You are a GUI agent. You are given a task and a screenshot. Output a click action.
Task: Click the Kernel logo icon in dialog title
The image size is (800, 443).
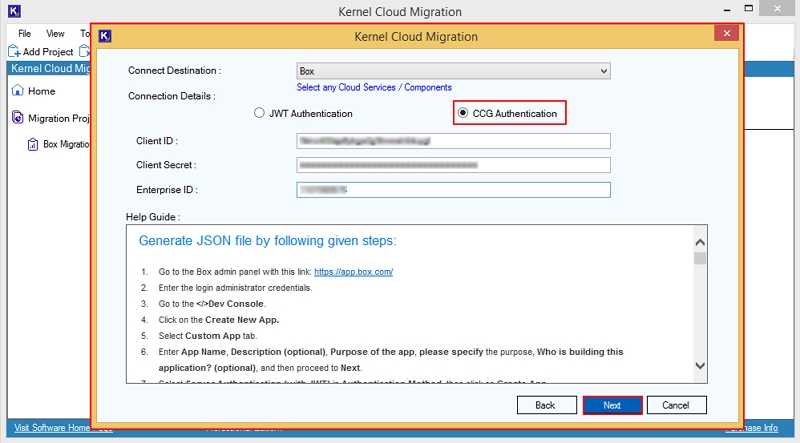[105, 36]
